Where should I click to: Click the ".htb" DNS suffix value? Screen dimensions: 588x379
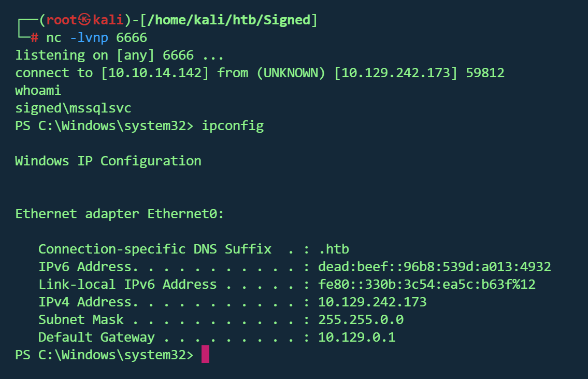(337, 249)
